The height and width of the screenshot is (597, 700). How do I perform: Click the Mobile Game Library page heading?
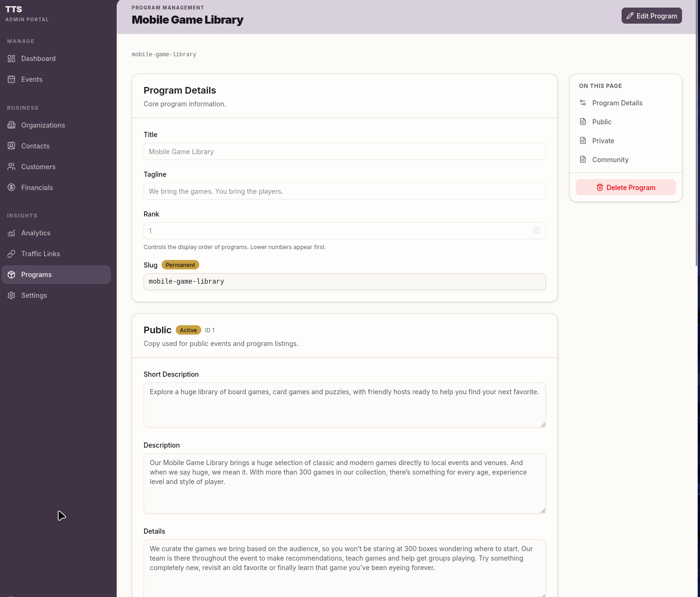click(188, 20)
